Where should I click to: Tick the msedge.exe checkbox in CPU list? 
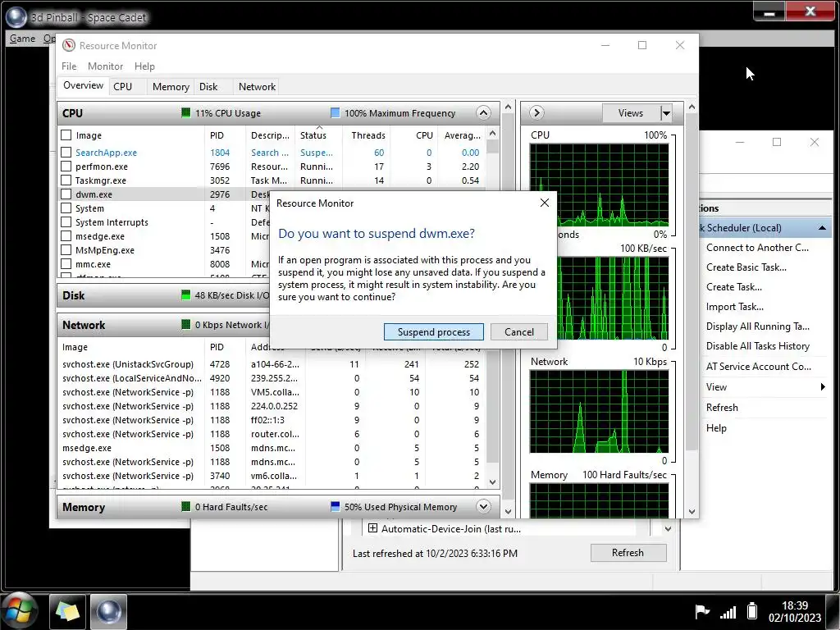click(66, 235)
